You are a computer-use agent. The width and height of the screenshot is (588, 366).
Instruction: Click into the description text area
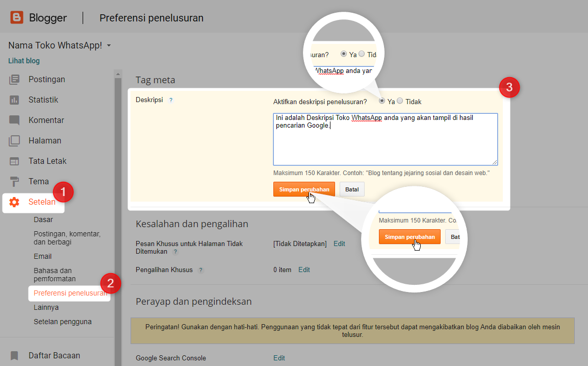coord(386,139)
